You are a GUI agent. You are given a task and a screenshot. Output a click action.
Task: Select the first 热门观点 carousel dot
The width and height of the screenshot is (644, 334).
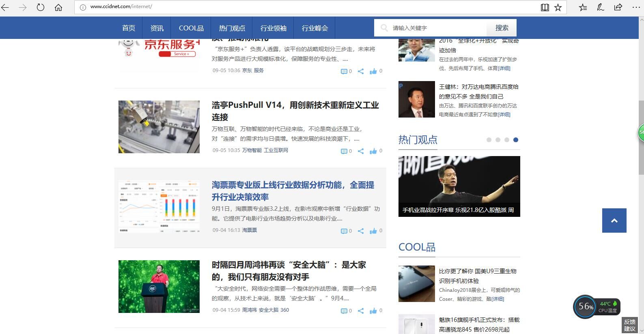pyautogui.click(x=489, y=140)
